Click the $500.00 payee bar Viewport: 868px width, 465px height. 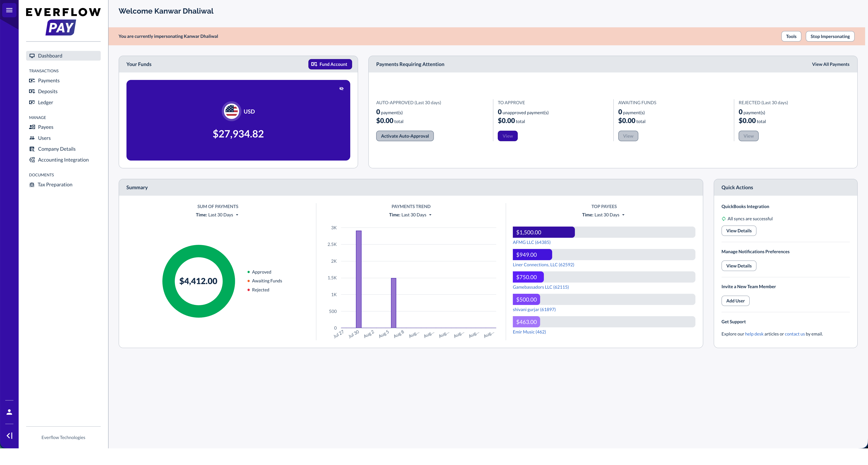pyautogui.click(x=526, y=299)
